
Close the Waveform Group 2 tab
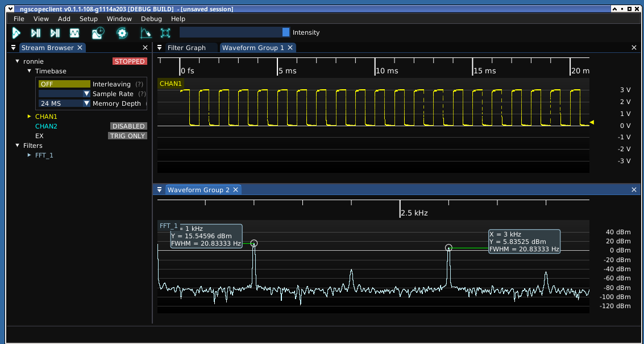[x=236, y=190]
